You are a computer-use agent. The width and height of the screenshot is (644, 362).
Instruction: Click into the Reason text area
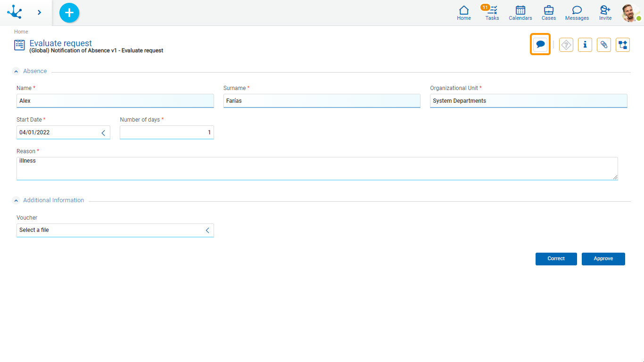(x=317, y=168)
